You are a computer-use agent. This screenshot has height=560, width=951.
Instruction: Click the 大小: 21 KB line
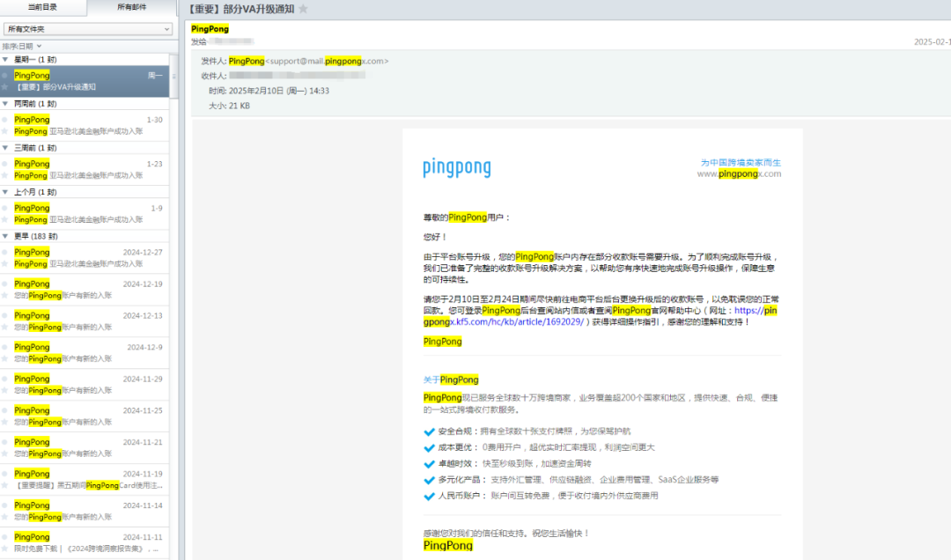tap(229, 106)
